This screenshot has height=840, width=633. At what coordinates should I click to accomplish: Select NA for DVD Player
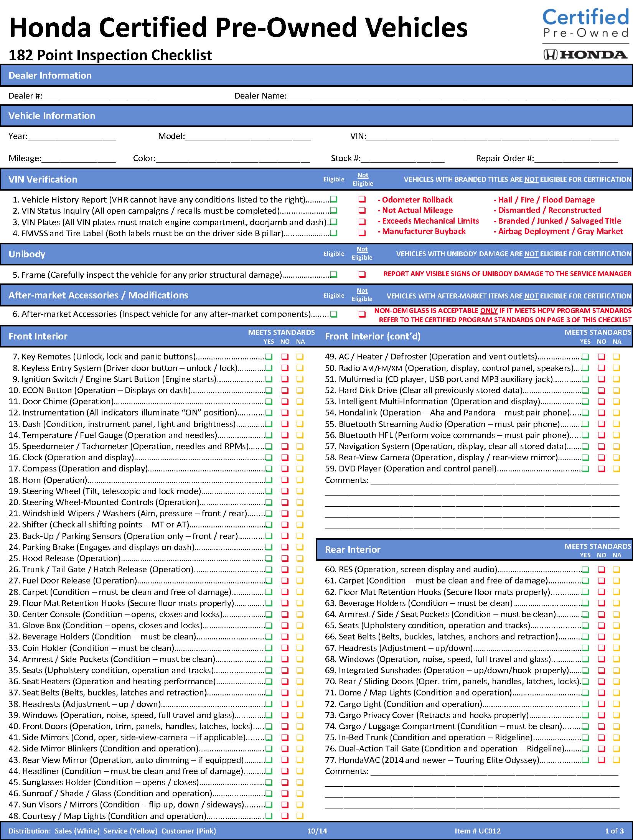(617, 469)
